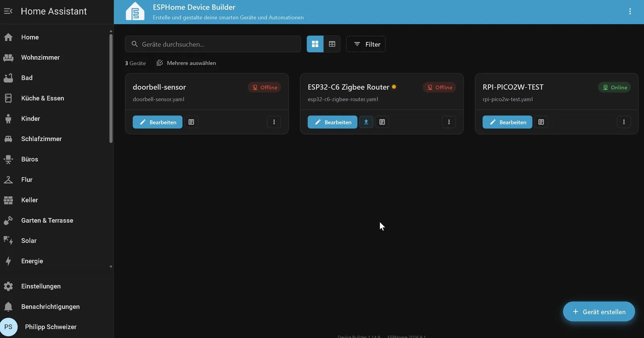The height and width of the screenshot is (338, 644).
Task: Select the Garten & Terrasse shovel icon
Action: pyautogui.click(x=8, y=221)
